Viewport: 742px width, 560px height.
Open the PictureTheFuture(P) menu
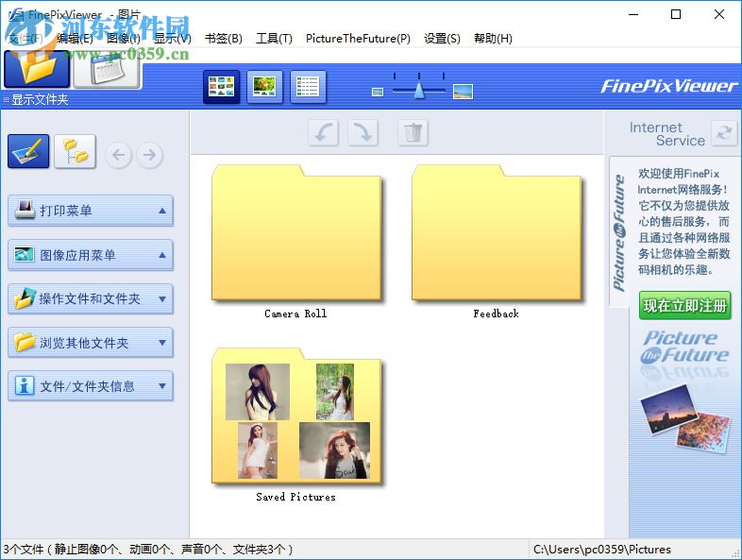(x=358, y=39)
